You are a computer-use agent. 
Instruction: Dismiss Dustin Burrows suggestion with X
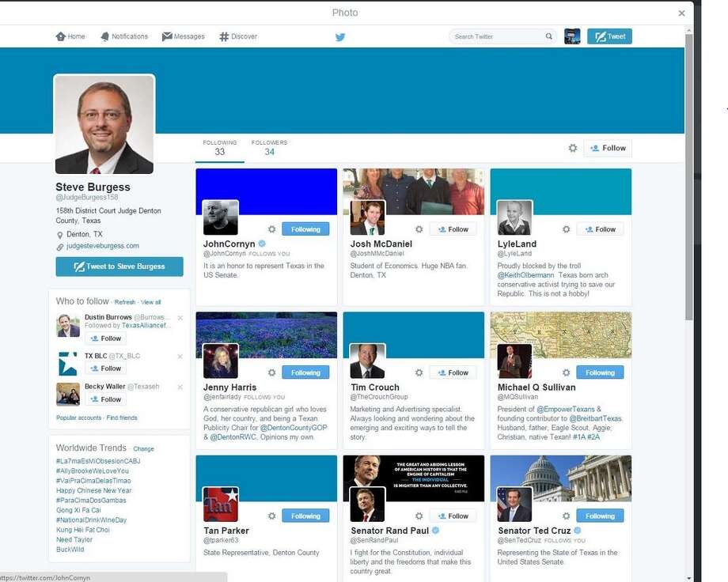[180, 318]
